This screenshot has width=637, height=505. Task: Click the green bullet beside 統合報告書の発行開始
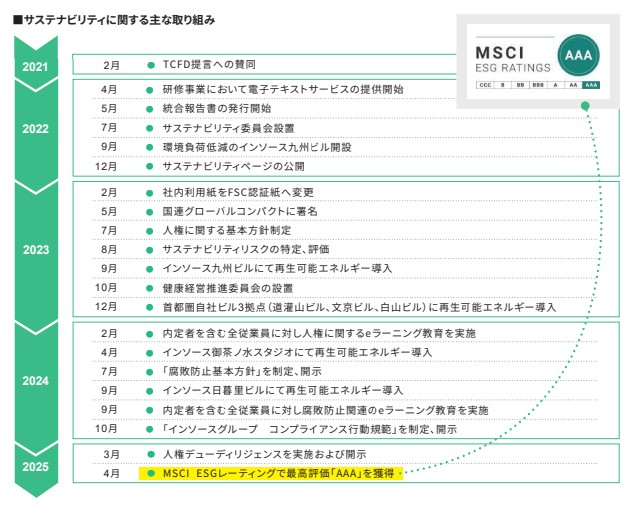coord(149,108)
